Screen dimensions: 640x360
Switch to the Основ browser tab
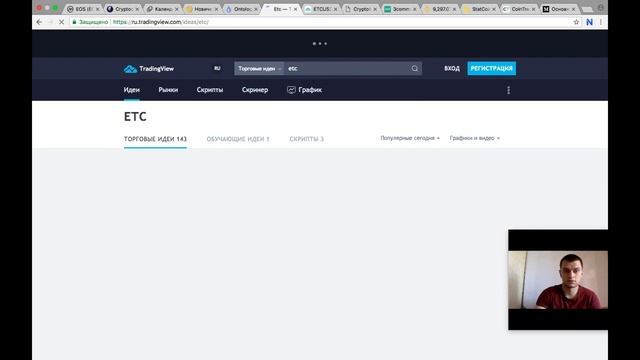(x=560, y=9)
